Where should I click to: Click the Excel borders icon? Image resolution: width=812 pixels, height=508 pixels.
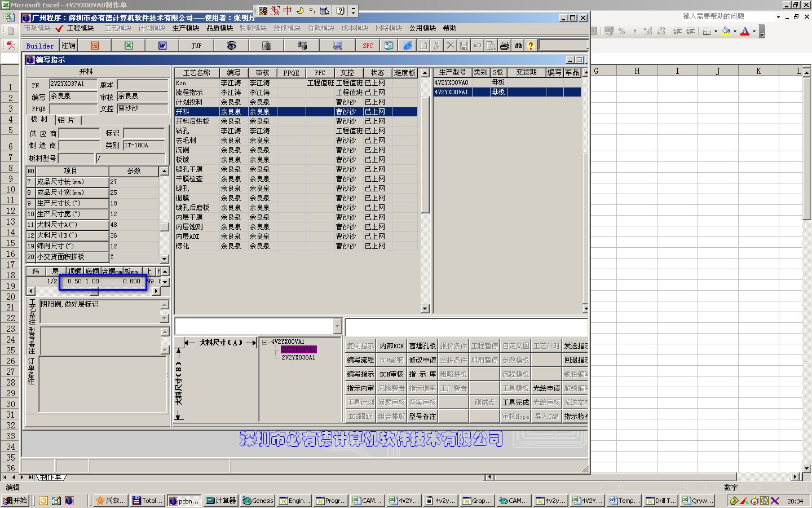pos(707,31)
